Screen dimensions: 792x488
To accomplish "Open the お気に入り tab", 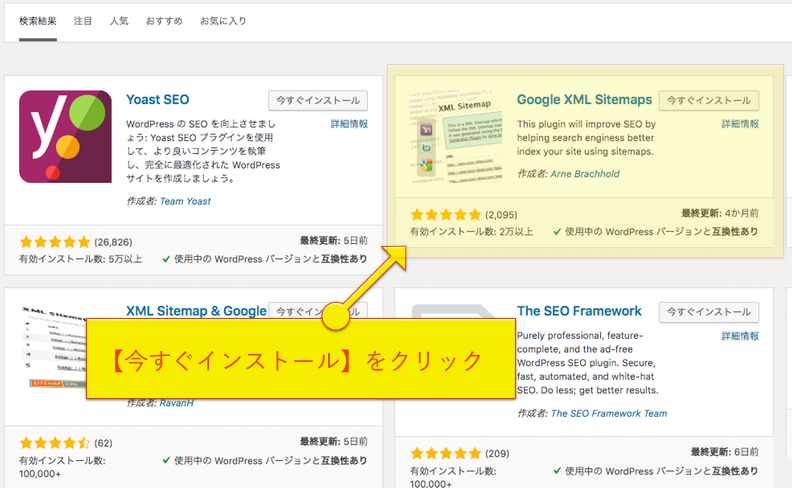I will [223, 21].
